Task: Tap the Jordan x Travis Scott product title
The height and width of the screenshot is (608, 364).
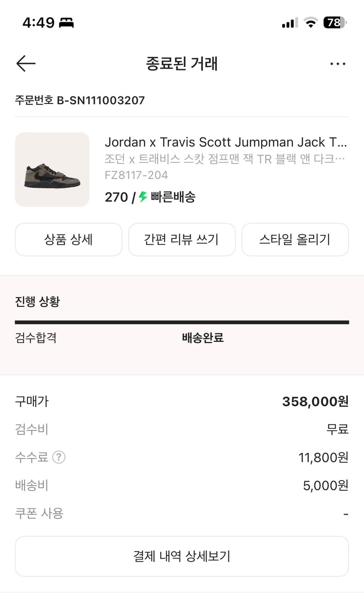Action: [x=225, y=142]
